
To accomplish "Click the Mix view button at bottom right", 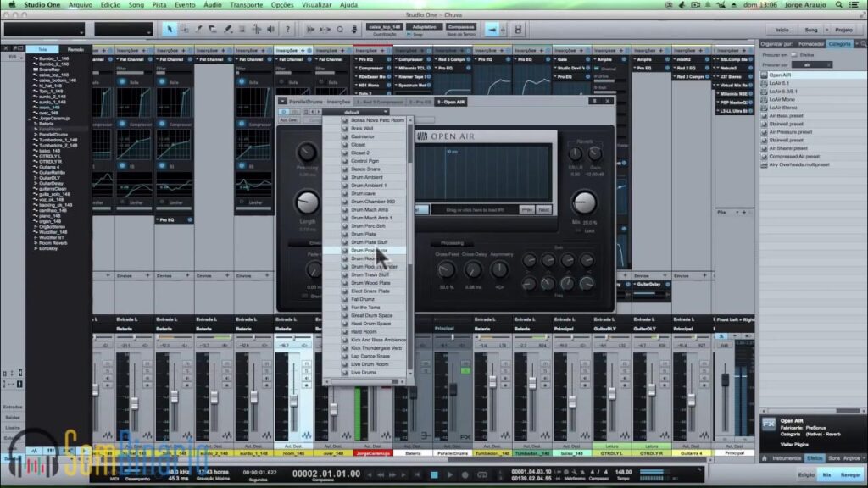I will (827, 474).
